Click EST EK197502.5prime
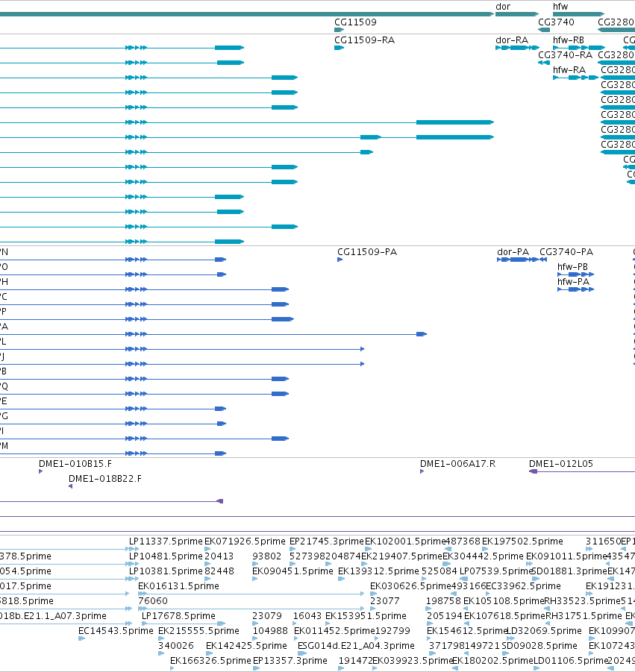 click(522, 541)
